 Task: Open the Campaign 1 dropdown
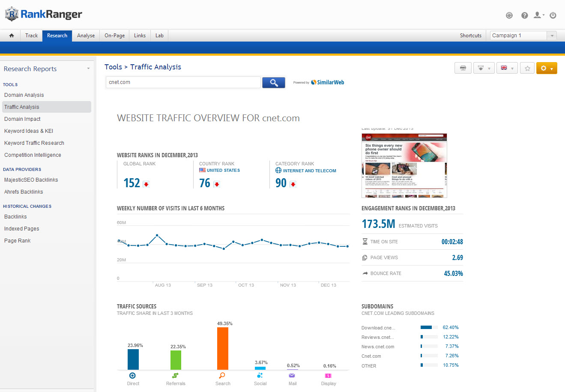(x=523, y=36)
